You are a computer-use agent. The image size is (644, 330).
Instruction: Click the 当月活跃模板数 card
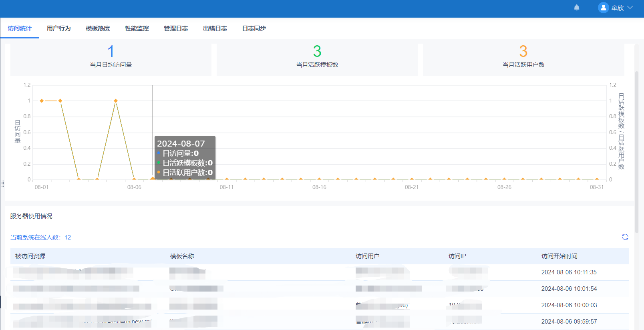point(317,59)
